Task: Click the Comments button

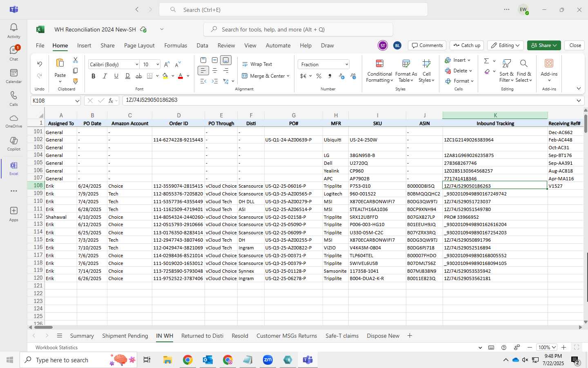Action: [427, 45]
